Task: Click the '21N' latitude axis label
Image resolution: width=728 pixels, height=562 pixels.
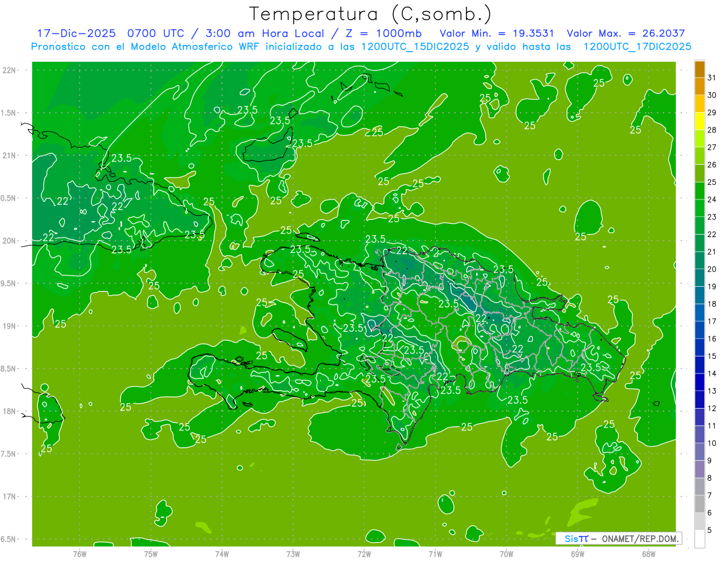Action: (10, 155)
